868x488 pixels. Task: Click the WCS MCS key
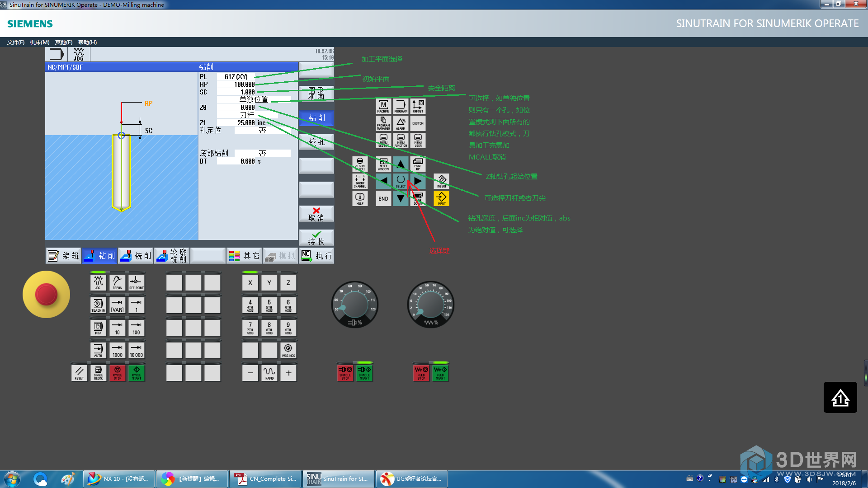coord(288,350)
